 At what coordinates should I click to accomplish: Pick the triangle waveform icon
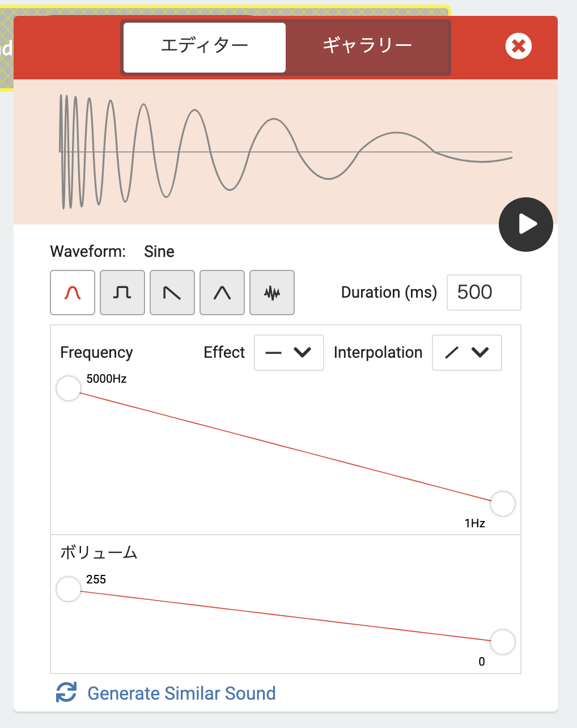pyautogui.click(x=222, y=293)
